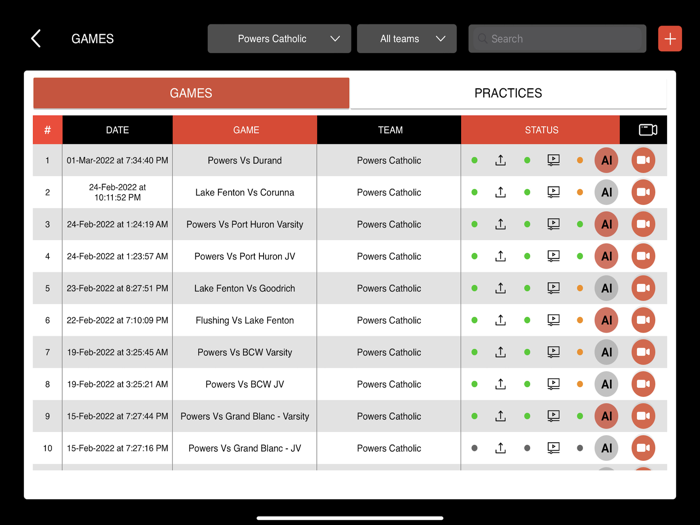Toggle AI for Powers Vs BCW Varsity
This screenshot has width=700, height=525.
606,352
